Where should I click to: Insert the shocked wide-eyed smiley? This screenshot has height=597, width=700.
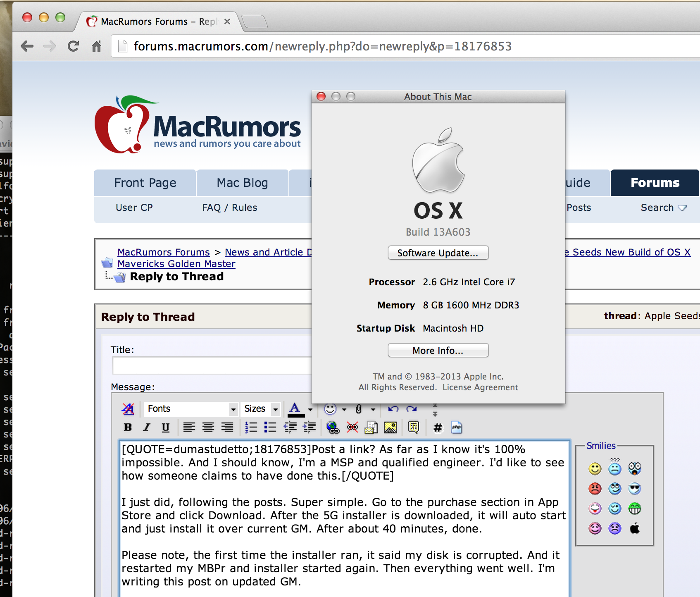(635, 468)
